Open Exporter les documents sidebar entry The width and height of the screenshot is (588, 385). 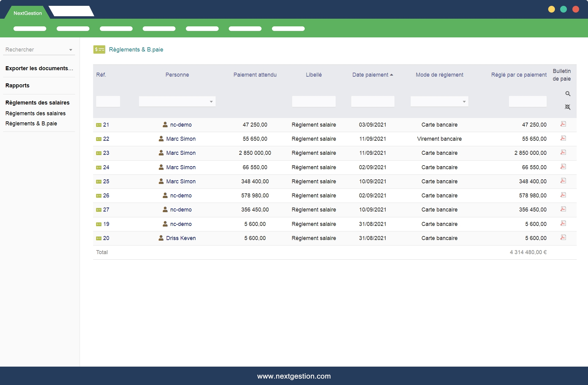39,68
